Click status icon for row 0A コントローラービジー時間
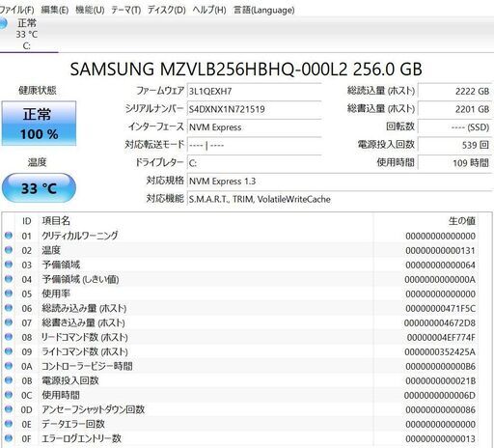Viewport: 494px width, 448px height. pyautogui.click(x=9, y=366)
